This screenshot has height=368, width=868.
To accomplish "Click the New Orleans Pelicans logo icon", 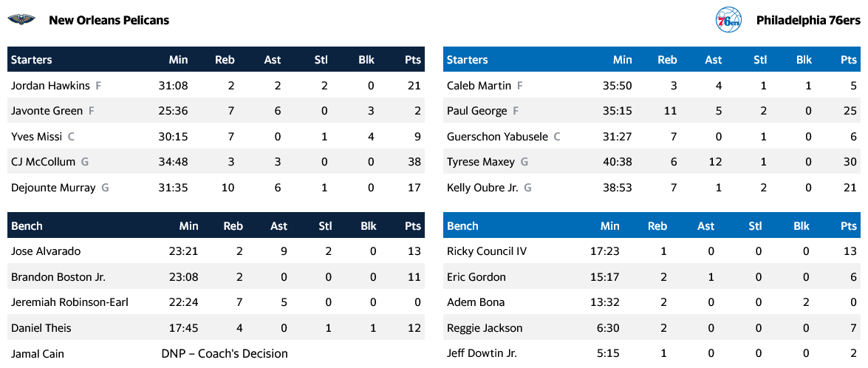I will 21,20.
